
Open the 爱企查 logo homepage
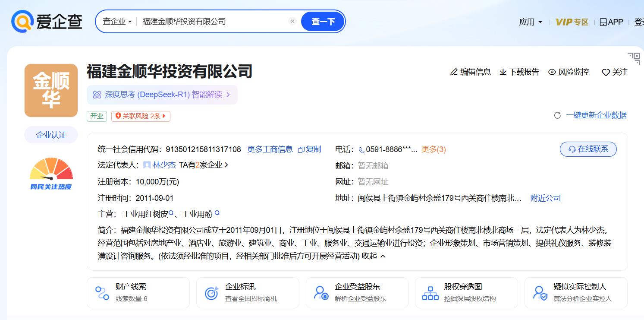(x=47, y=21)
